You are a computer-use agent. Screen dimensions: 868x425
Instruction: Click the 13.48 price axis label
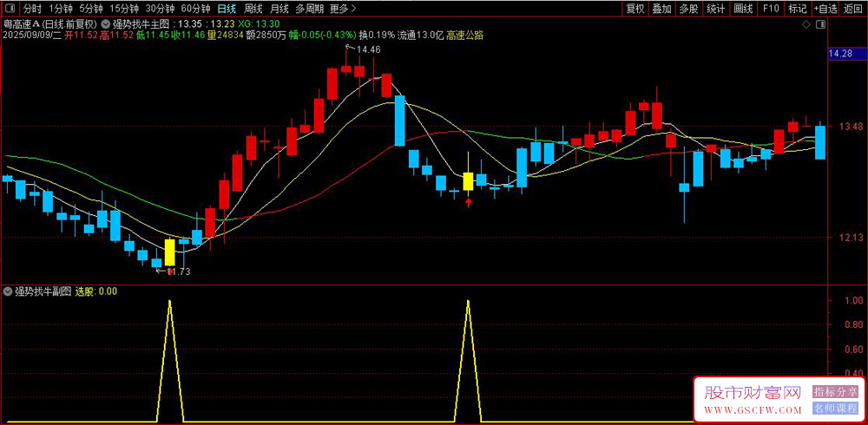(852, 127)
